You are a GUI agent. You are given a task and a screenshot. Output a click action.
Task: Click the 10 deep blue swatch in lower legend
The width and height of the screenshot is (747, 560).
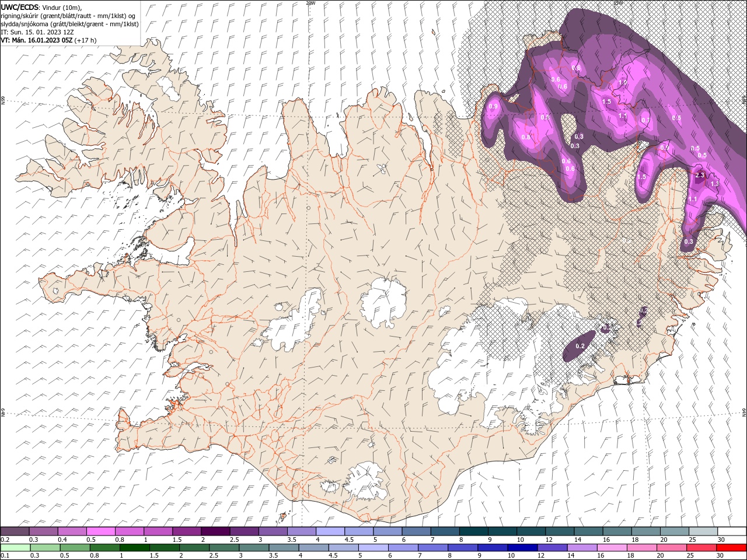click(522, 547)
